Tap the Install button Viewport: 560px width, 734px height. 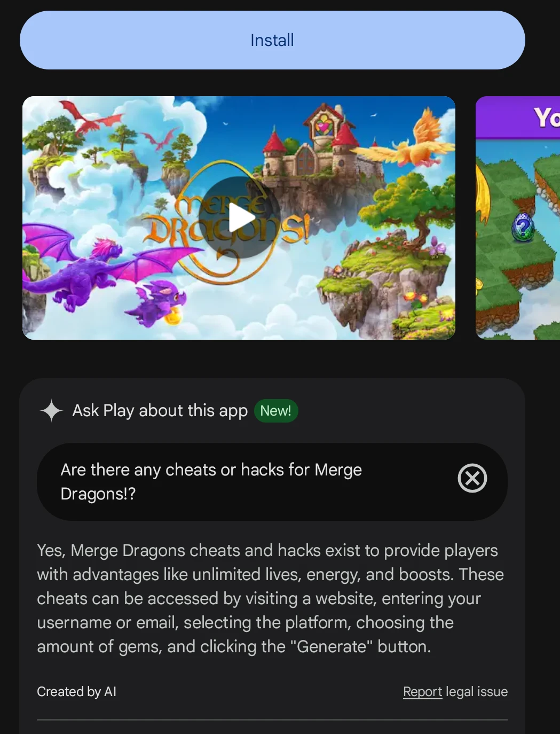272,40
